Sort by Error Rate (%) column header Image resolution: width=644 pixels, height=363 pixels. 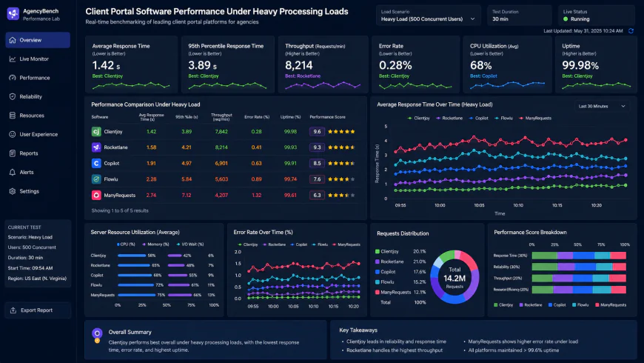(257, 117)
